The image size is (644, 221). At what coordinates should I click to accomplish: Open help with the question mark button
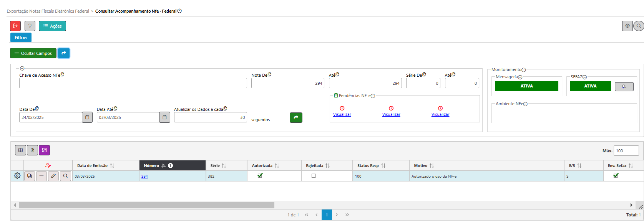tap(30, 26)
